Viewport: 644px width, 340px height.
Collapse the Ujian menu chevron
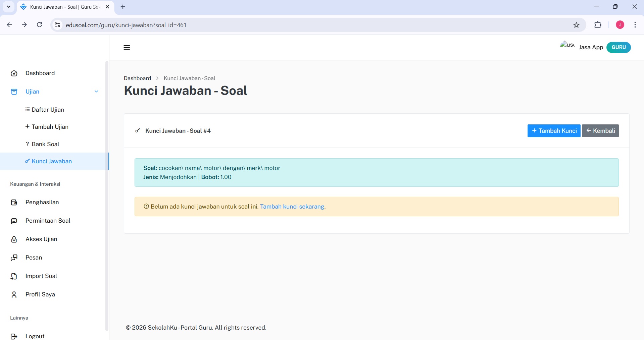[x=96, y=92]
